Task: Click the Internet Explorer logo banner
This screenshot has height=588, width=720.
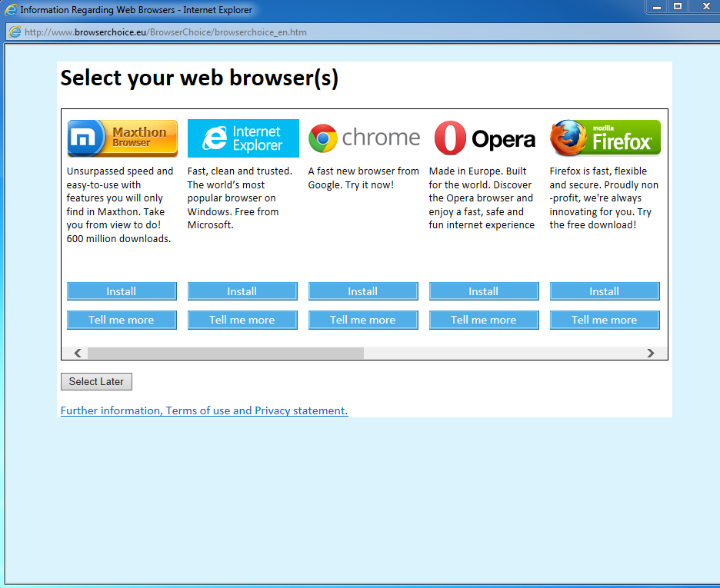Action: [243, 138]
